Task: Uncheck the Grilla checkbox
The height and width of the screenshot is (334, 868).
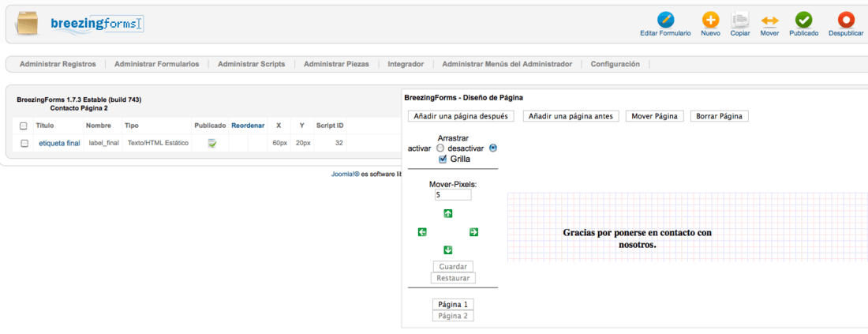Action: 443,159
